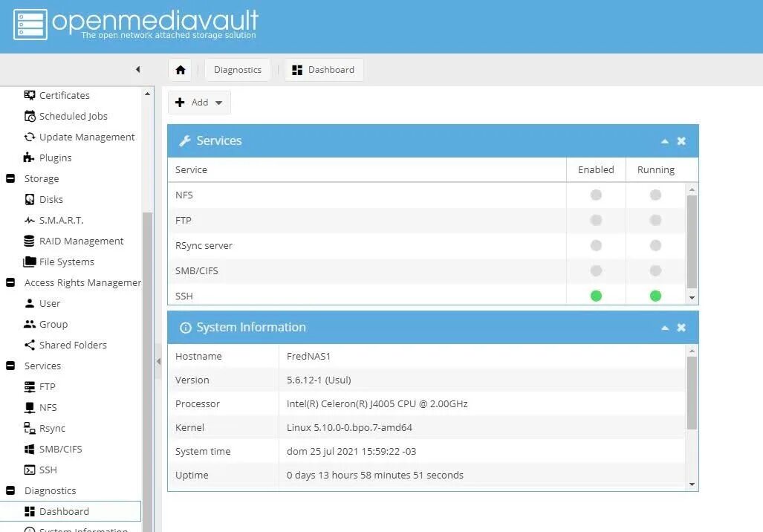This screenshot has height=532, width=763.
Task: Click the SSH terminal icon in sidebar
Action: (x=30, y=470)
